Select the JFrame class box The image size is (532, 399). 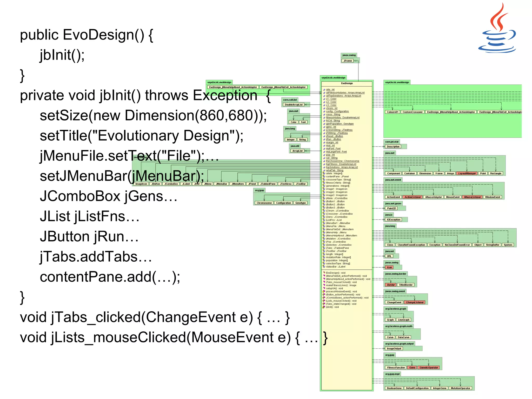[348, 61]
